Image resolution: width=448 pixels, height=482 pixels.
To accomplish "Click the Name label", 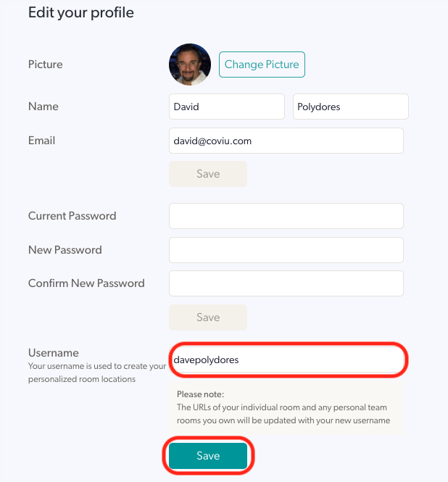I will click(43, 107).
